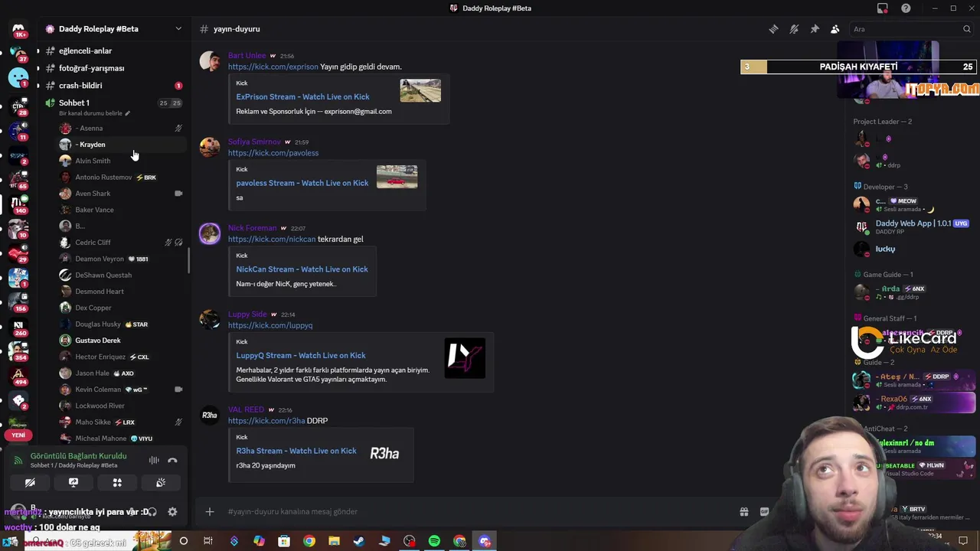The width and height of the screenshot is (980, 551).
Task: Open 'ExPrison Stream - Watch Live on Kick'
Action: click(x=302, y=96)
